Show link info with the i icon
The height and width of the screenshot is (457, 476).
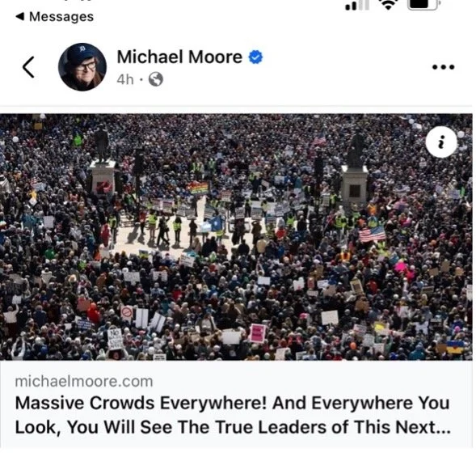pos(441,142)
